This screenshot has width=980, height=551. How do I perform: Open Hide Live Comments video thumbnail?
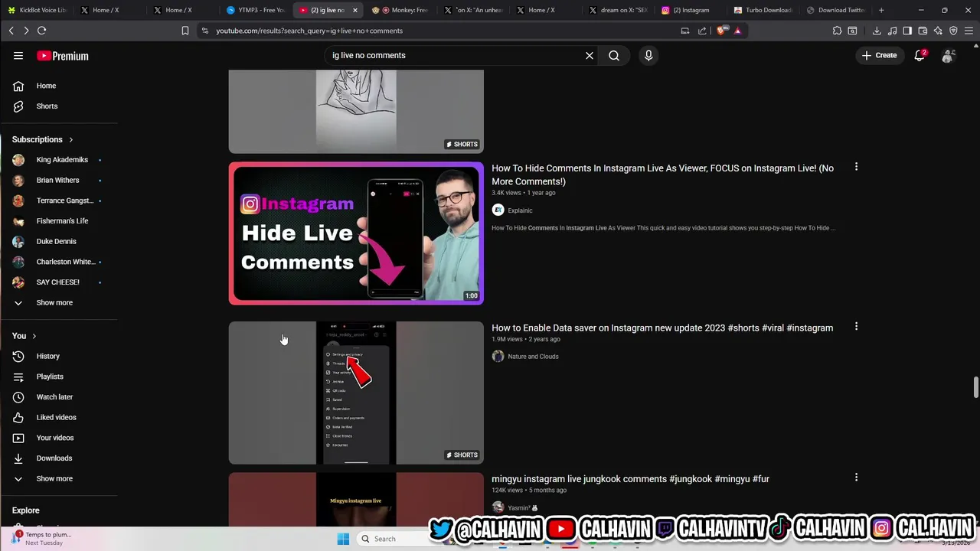(x=356, y=233)
